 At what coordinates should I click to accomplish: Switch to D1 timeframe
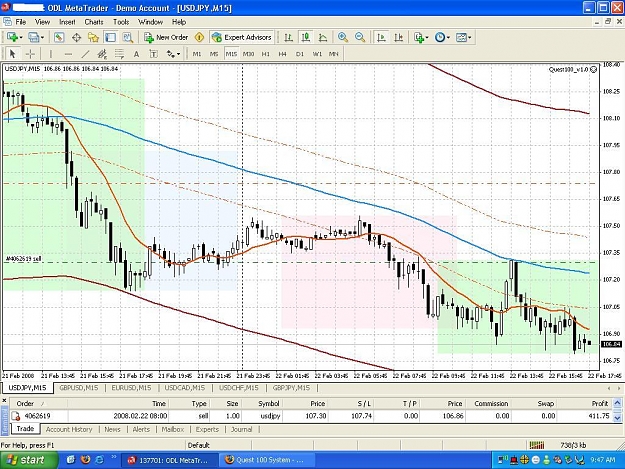point(300,54)
